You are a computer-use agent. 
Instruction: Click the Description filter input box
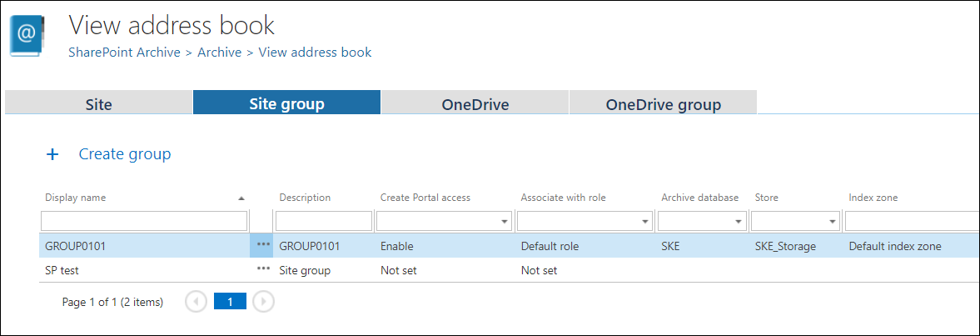tap(323, 221)
